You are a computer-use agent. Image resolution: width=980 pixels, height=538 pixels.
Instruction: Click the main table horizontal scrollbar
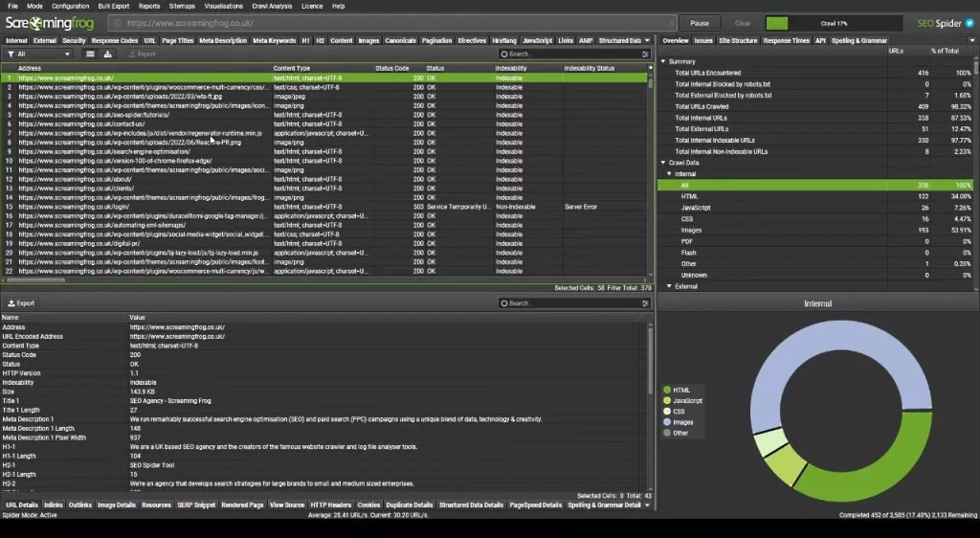36,280
